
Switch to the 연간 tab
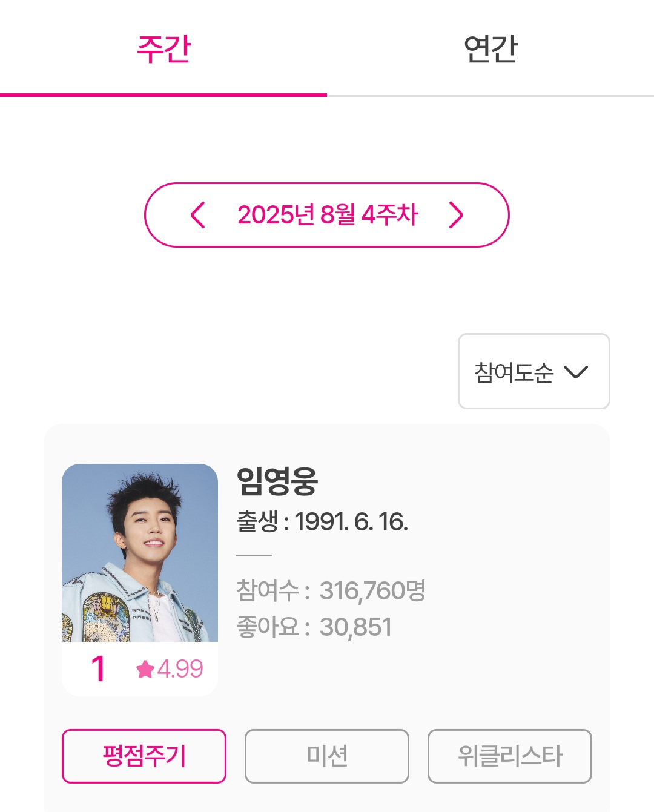490,49
